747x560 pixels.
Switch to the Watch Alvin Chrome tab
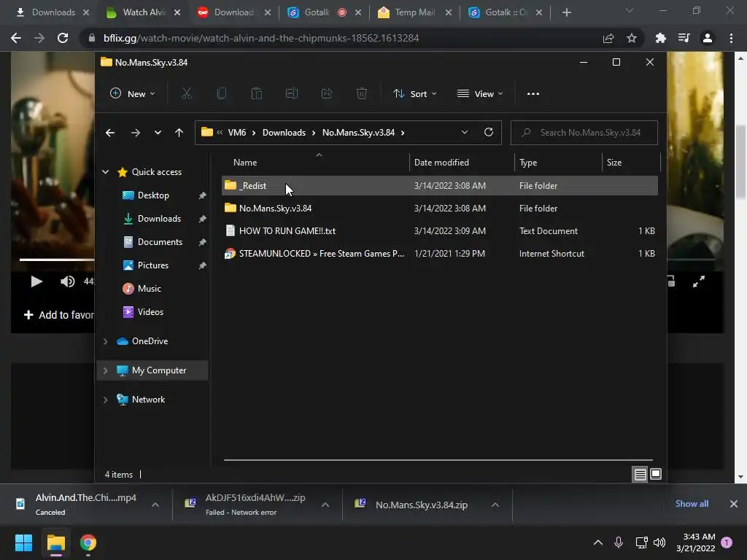[x=143, y=12]
